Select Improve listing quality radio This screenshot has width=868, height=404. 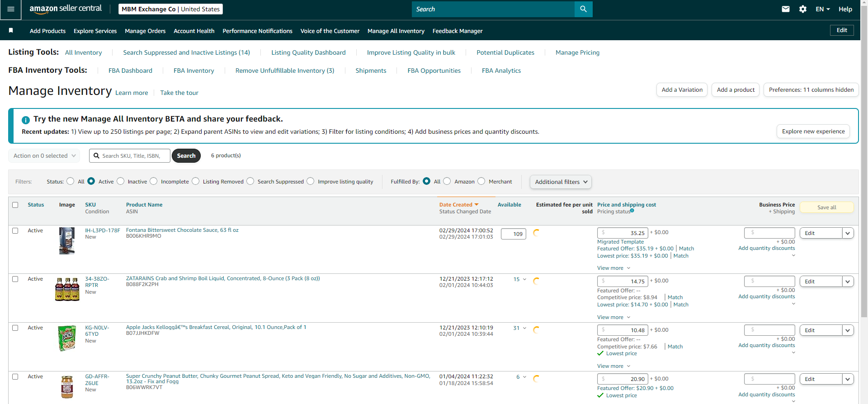pos(310,181)
